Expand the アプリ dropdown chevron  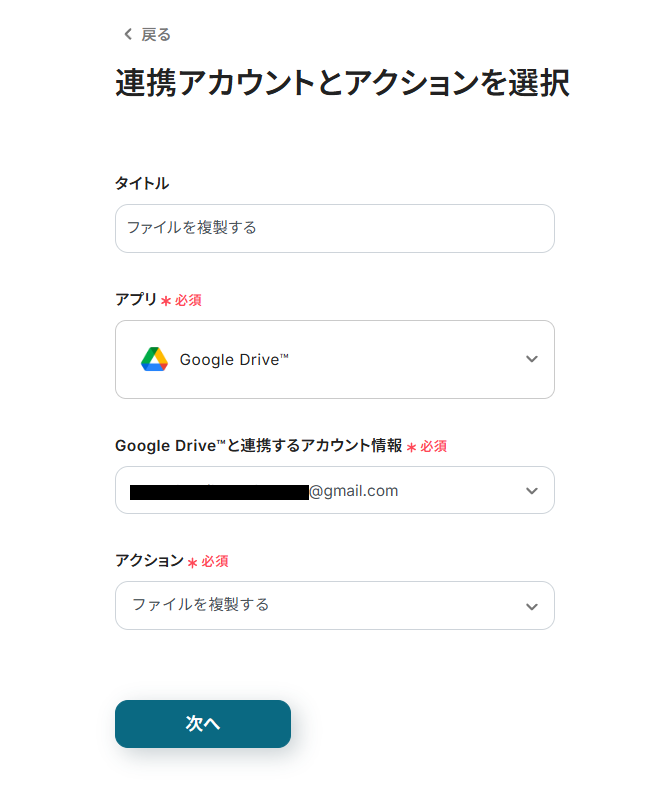531,360
